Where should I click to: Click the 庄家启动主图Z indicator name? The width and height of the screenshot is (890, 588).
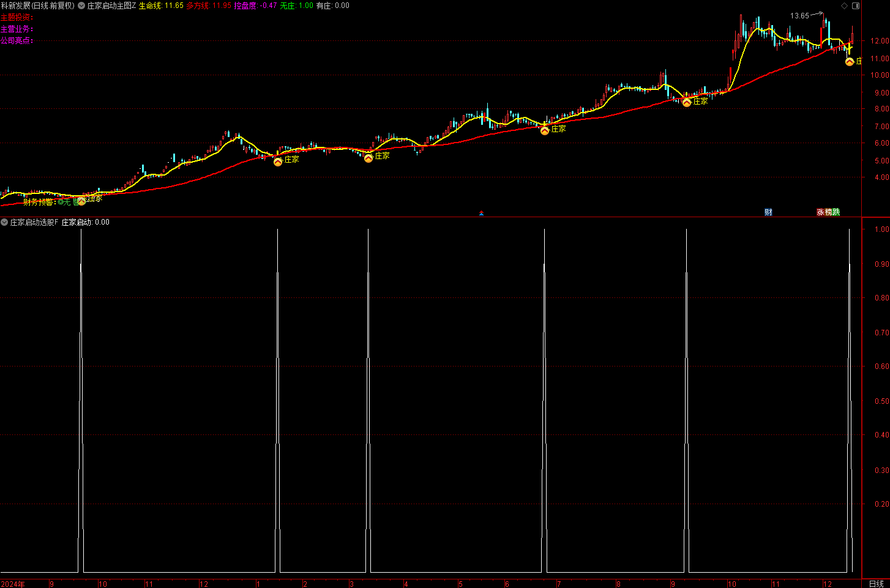(111, 6)
